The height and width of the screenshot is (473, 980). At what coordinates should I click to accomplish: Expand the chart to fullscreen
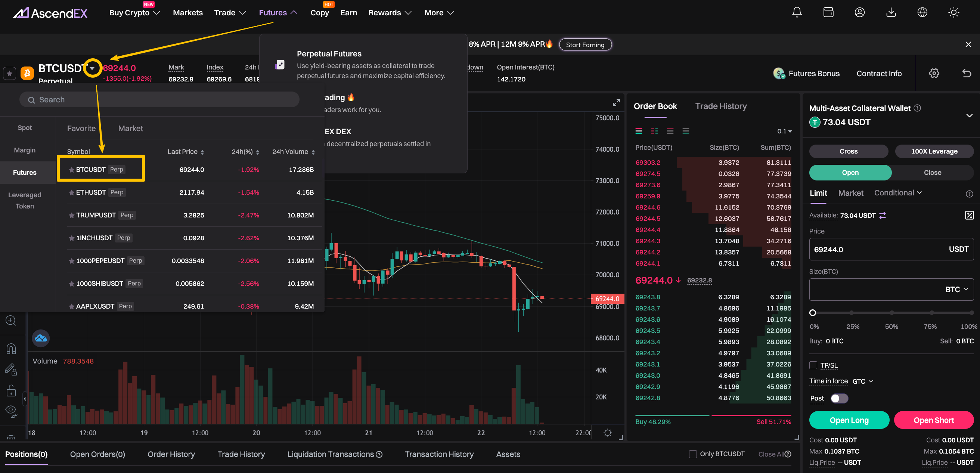click(616, 102)
